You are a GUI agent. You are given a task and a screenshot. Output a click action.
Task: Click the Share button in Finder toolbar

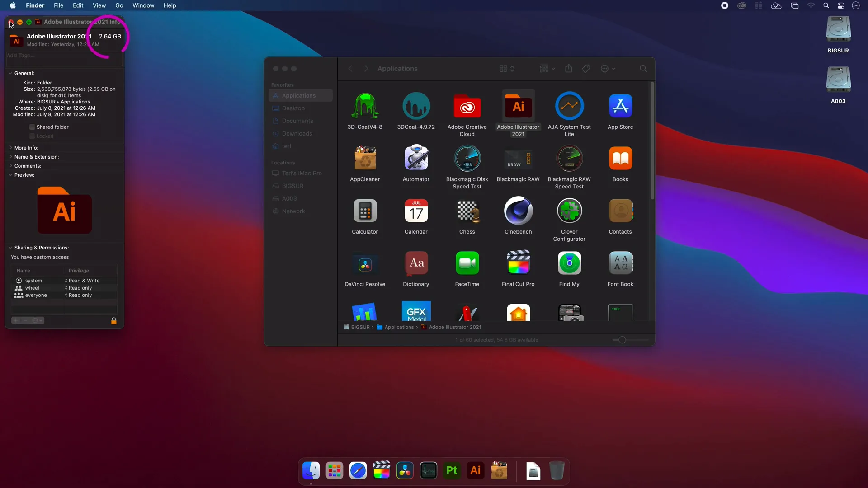pos(568,69)
